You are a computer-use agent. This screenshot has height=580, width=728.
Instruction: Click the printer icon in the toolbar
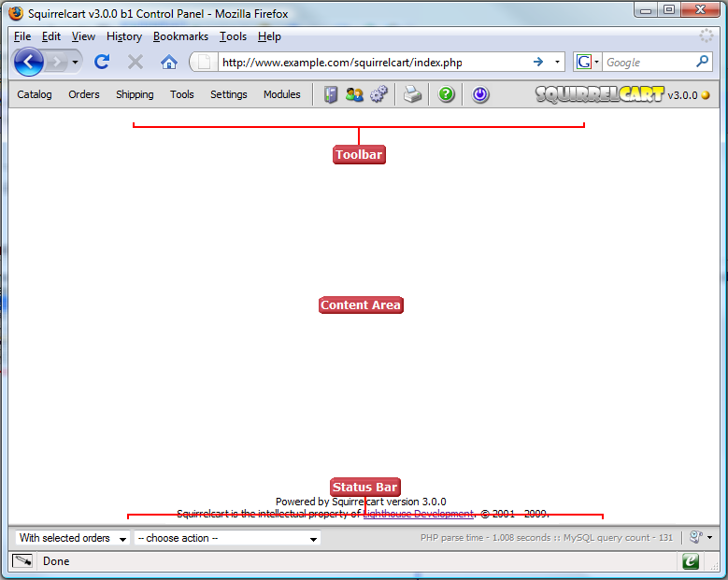[412, 94]
